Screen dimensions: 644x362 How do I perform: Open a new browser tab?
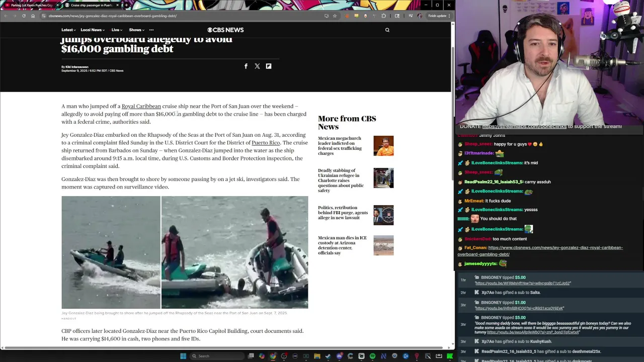click(x=126, y=5)
